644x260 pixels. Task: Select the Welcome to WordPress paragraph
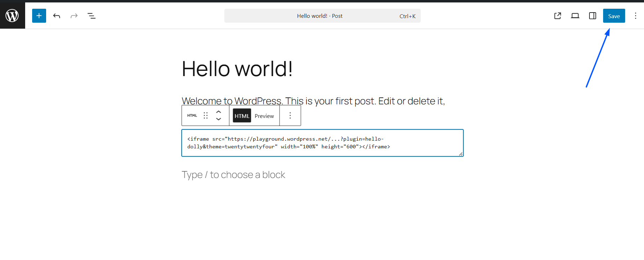(313, 101)
